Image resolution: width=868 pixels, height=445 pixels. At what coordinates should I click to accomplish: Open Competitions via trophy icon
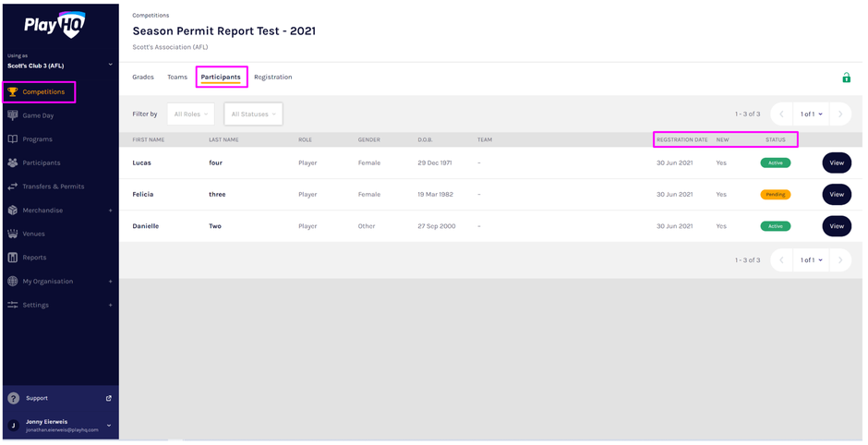(13, 92)
